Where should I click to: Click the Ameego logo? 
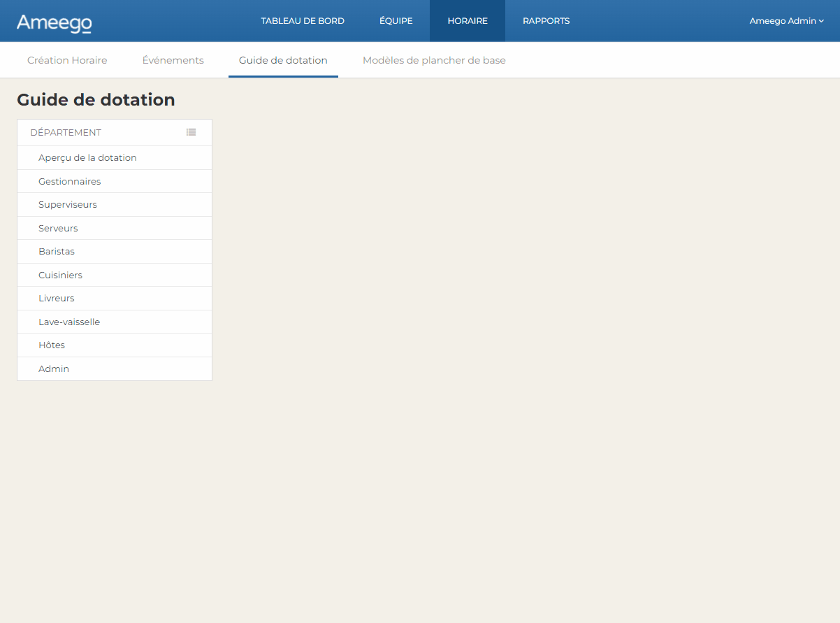(x=54, y=22)
